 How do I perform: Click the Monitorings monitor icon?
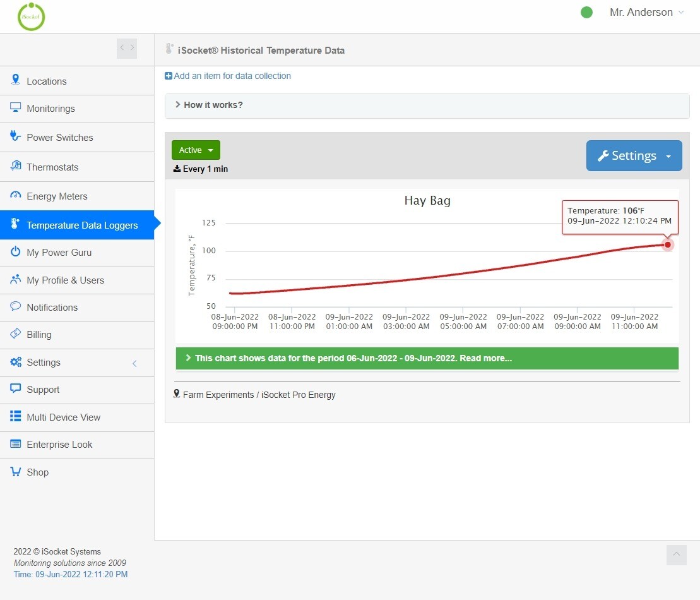tap(16, 107)
